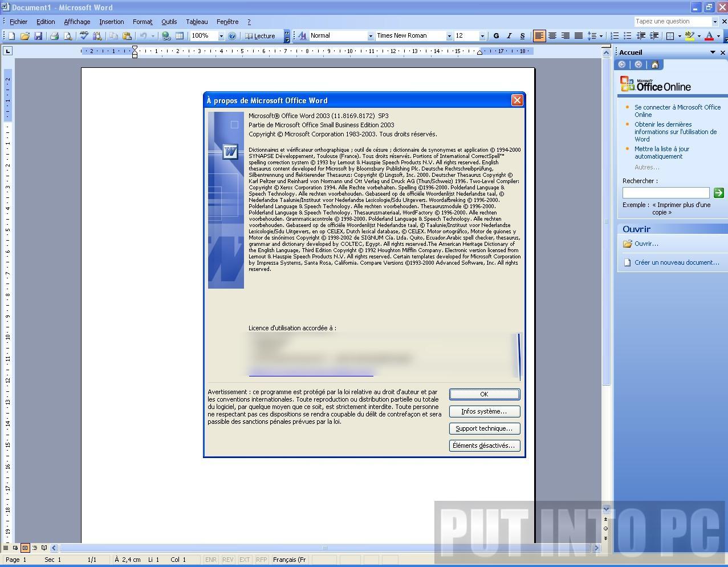The image size is (728, 567).
Task: Open the Normal style dropdown
Action: [371, 36]
